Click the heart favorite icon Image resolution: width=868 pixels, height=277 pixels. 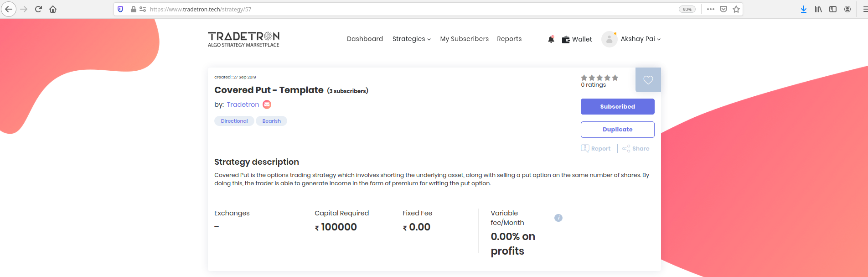click(648, 80)
